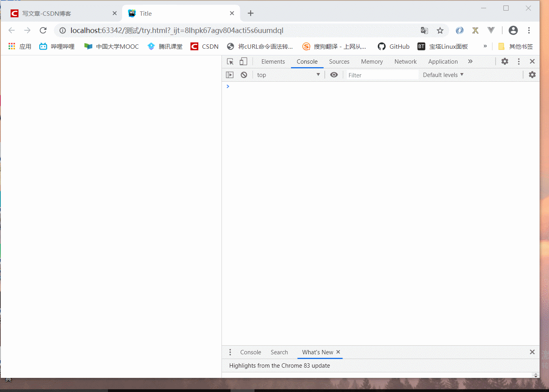
Task: Open the 宝塔Linux面板 bookmark
Action: 443,46
